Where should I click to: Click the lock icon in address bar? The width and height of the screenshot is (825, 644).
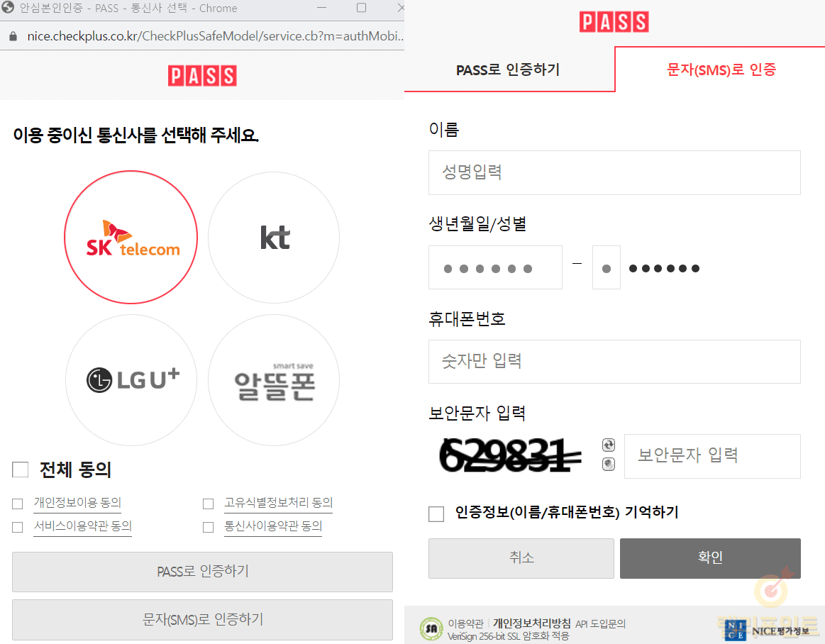pos(11,36)
